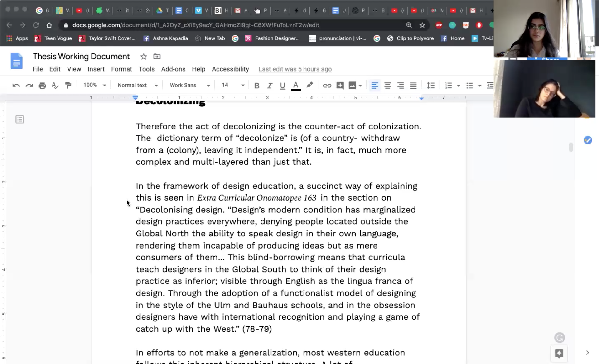The height and width of the screenshot is (364, 599).
Task: Open the line spacing options
Action: (430, 86)
